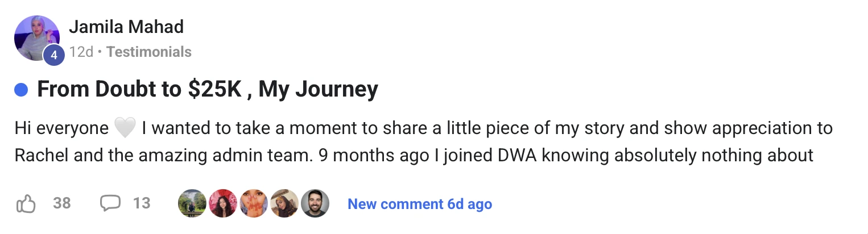Open comments via speech bubble icon
Viewport: 868px width, 234px height.
click(110, 203)
